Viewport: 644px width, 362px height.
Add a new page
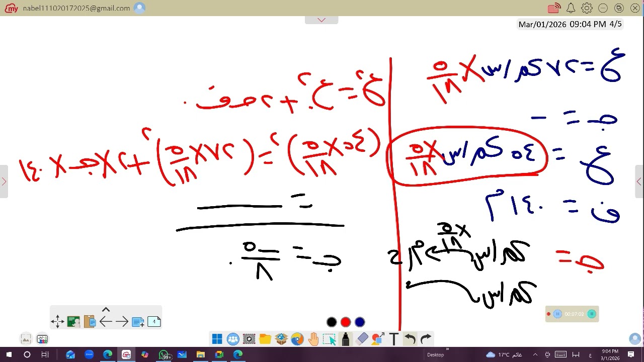pyautogui.click(x=138, y=322)
